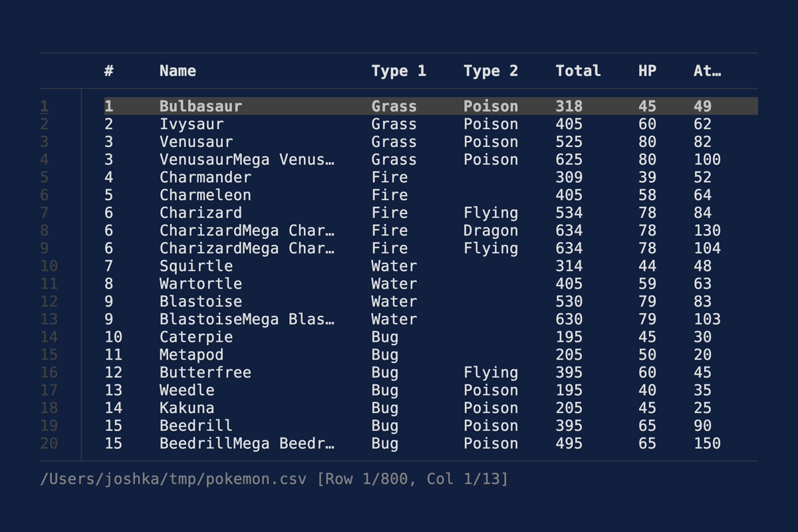
Task: Click the BeedrillMega Beedr… name cell
Action: (x=246, y=443)
